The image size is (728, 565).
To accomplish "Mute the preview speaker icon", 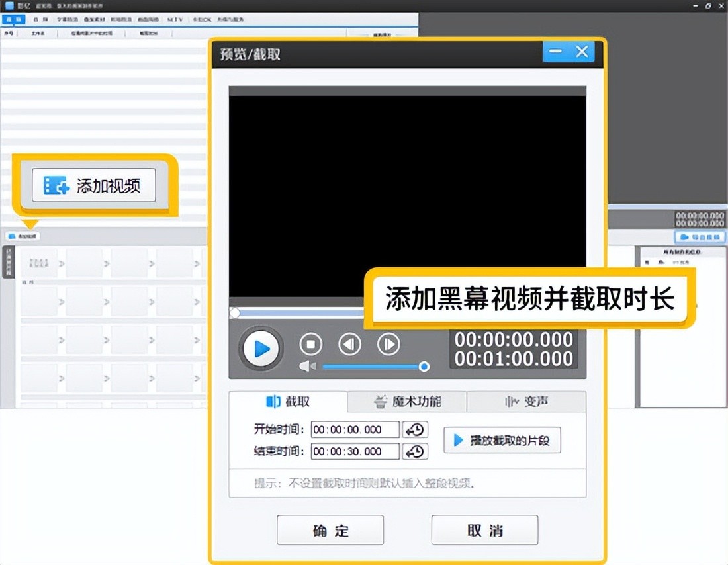I will [307, 367].
